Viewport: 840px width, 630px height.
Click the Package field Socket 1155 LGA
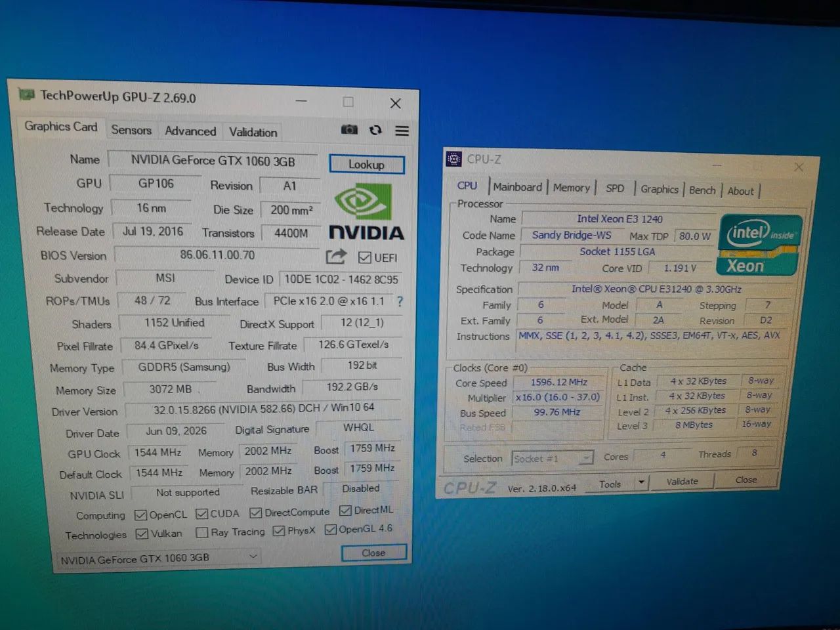pyautogui.click(x=618, y=251)
